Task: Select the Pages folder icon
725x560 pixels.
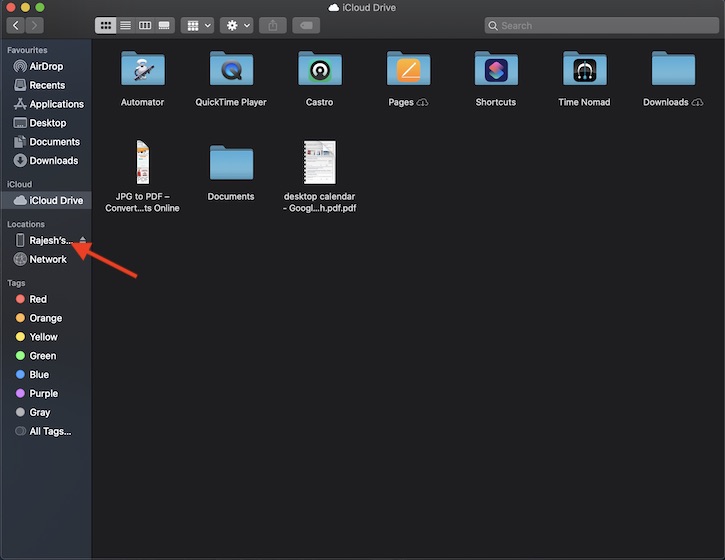Action: click(x=408, y=68)
